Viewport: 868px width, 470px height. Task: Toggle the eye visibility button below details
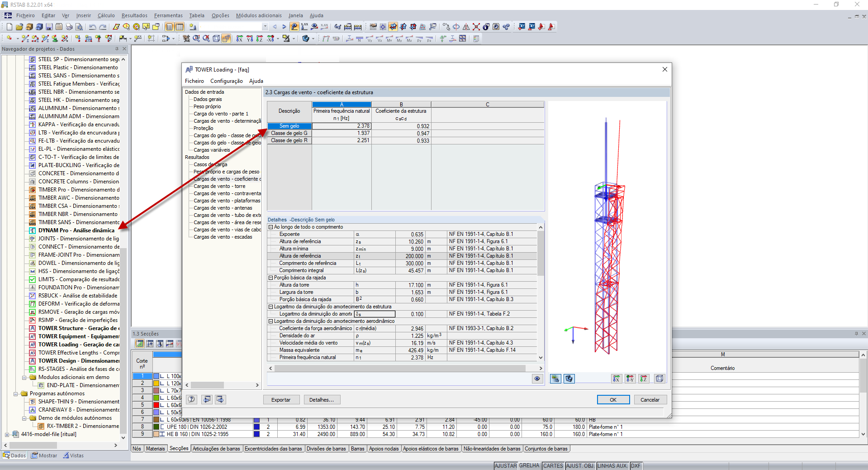(537, 379)
